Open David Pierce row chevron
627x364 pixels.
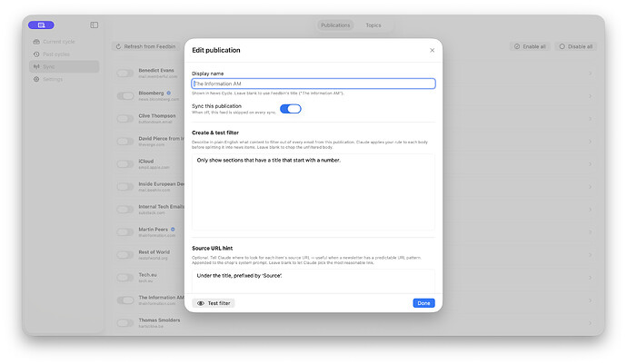point(591,142)
